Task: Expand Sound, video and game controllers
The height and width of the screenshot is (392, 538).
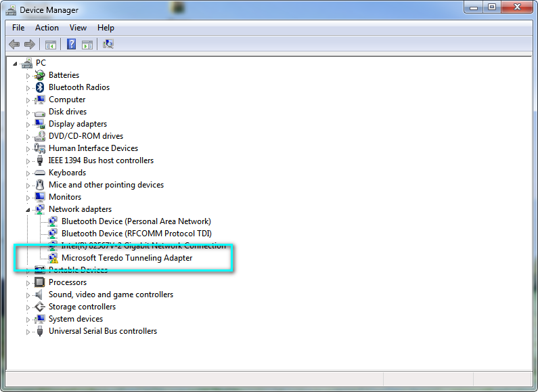Action: coord(28,295)
